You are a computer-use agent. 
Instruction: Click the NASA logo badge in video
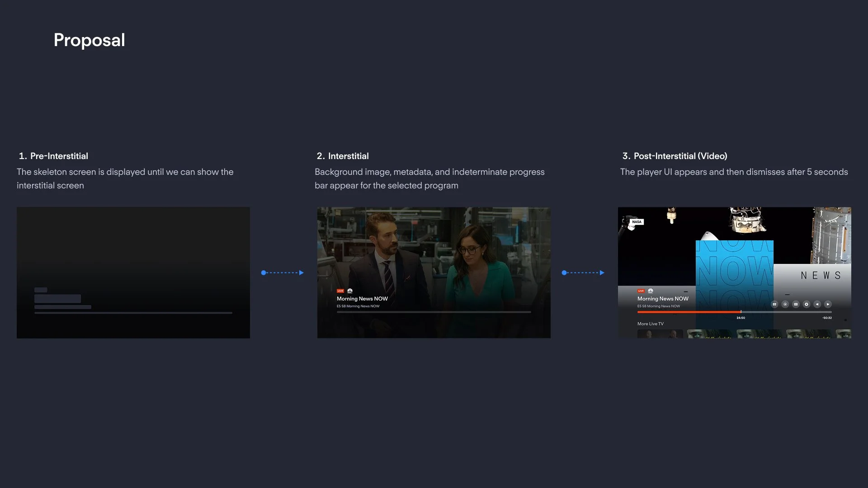click(637, 222)
